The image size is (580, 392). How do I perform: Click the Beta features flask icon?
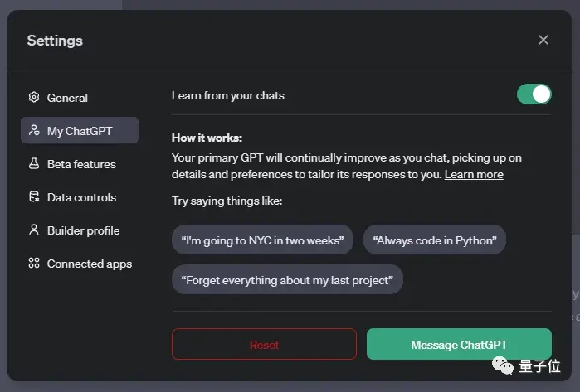(34, 163)
